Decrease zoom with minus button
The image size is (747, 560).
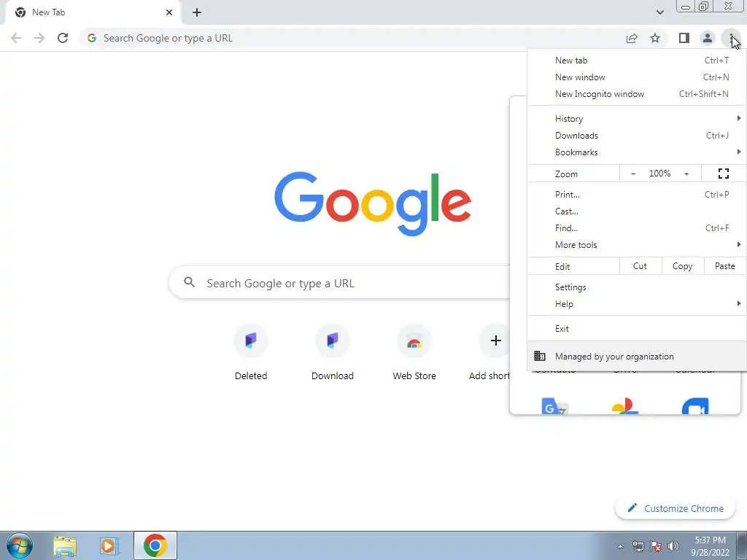(633, 174)
